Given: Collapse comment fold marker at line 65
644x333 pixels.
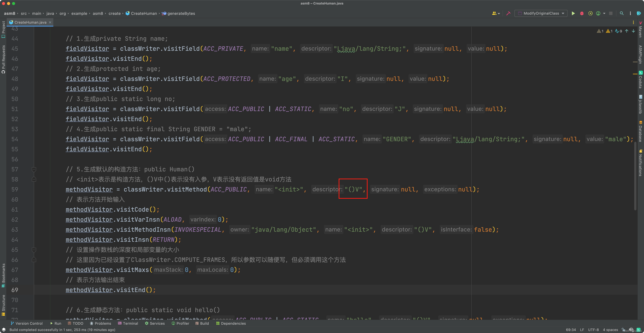Looking at the screenshot, I should [34, 250].
